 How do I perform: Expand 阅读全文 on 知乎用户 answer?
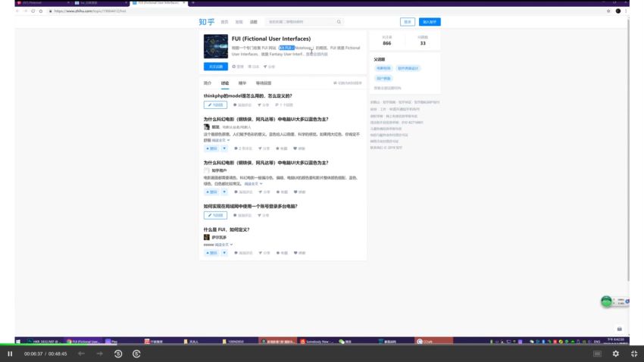pos(253,184)
